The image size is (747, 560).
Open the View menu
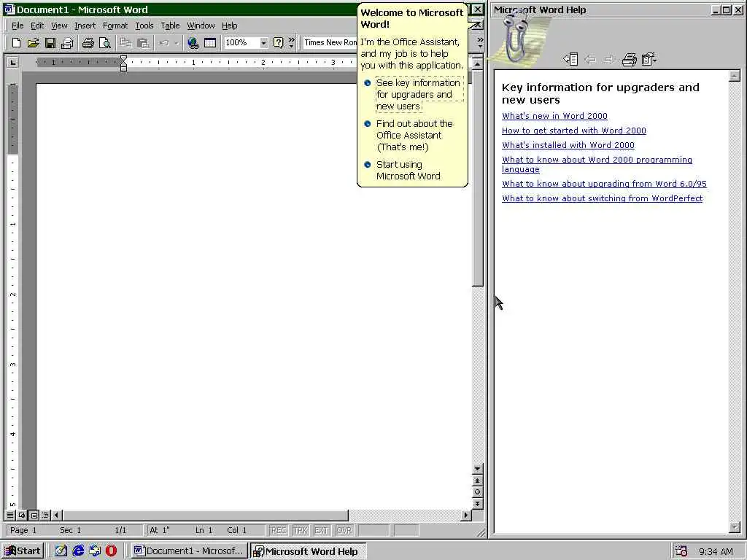(59, 26)
